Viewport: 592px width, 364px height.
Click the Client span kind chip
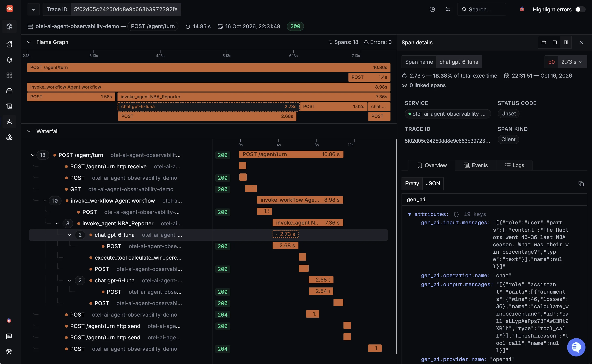508,139
